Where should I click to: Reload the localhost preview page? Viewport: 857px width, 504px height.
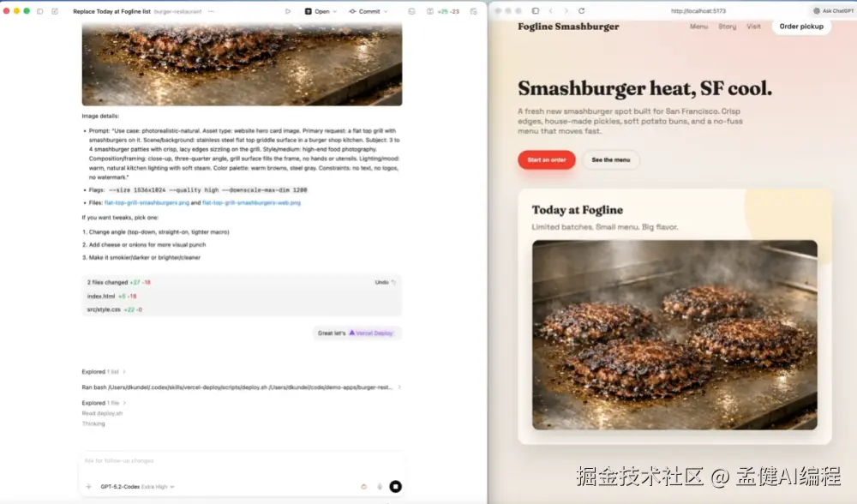[x=582, y=11]
